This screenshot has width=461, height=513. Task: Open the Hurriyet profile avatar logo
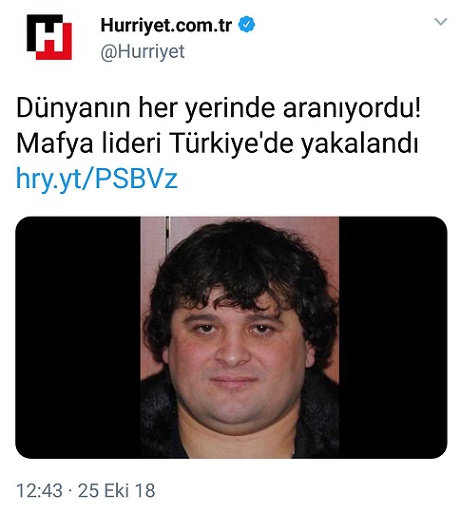click(x=49, y=37)
